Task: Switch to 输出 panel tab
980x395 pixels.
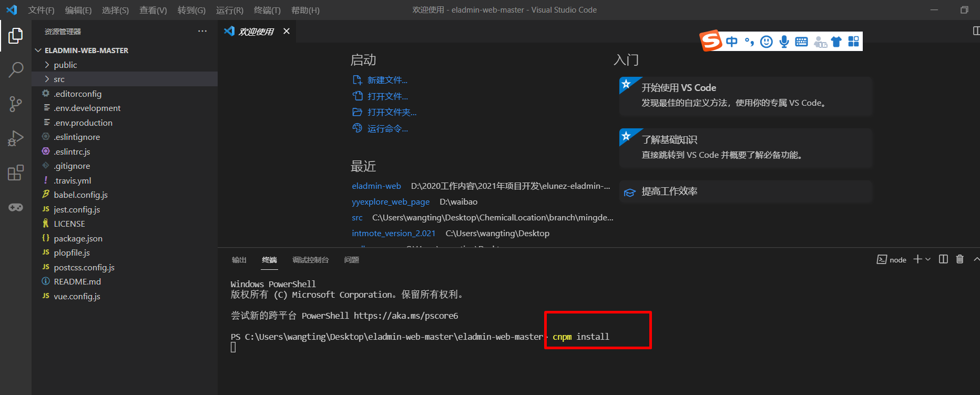Action: pos(239,260)
